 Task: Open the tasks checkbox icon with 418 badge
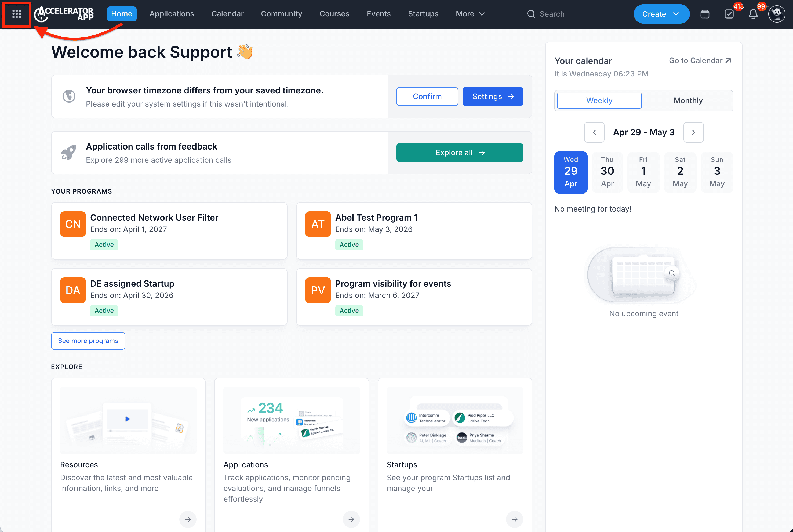click(729, 14)
